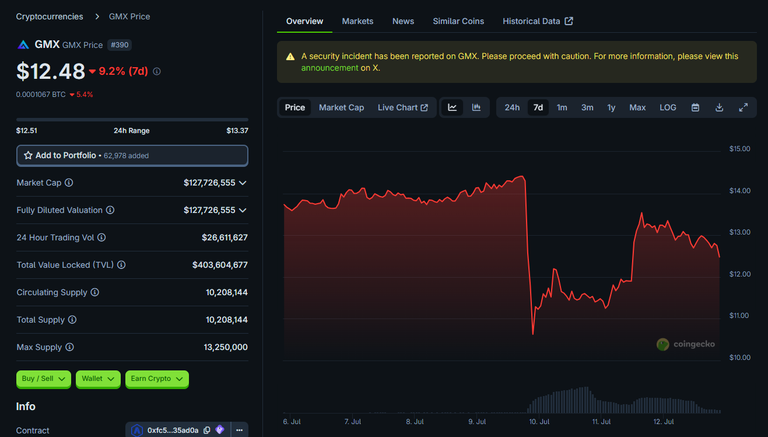Set chart range to 7d
This screenshot has width=768, height=437.
pyautogui.click(x=538, y=108)
